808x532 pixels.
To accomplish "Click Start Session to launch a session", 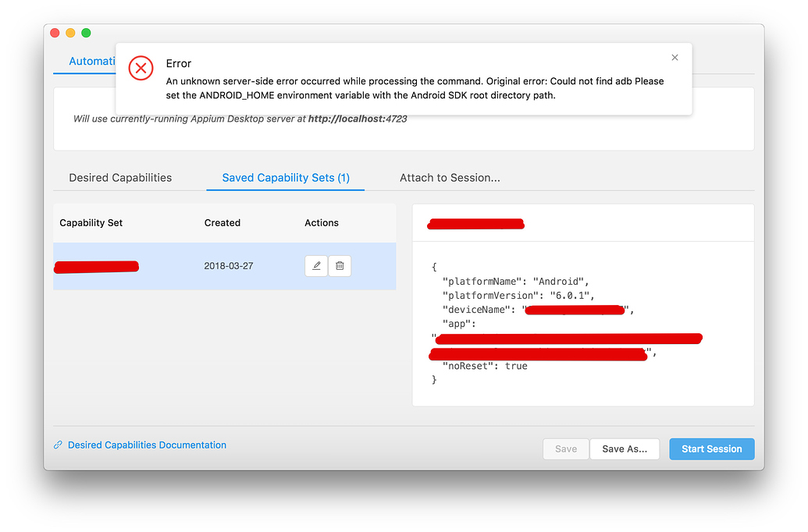I will pos(711,449).
